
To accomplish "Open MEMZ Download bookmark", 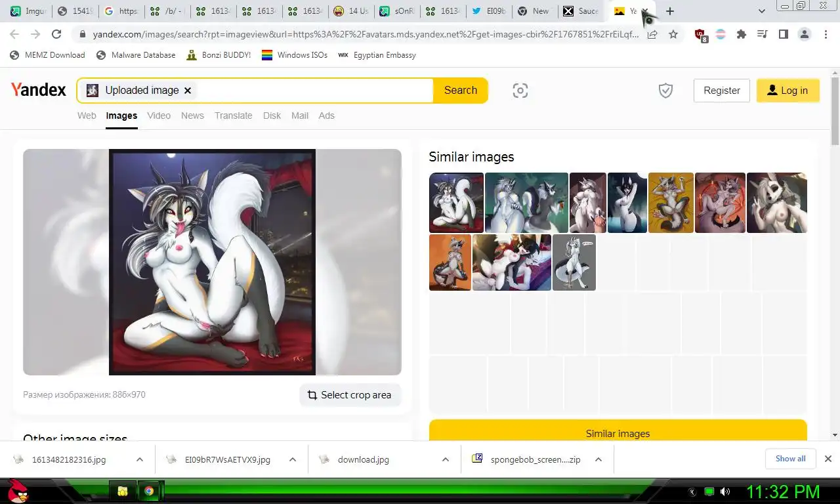I will pos(47,55).
